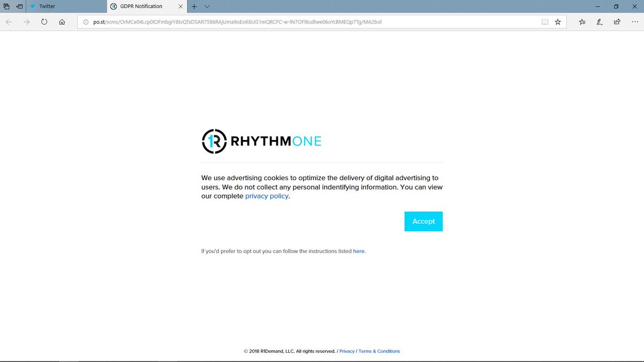Click the browser Forward arrow
The width and height of the screenshot is (644, 362).
26,22
